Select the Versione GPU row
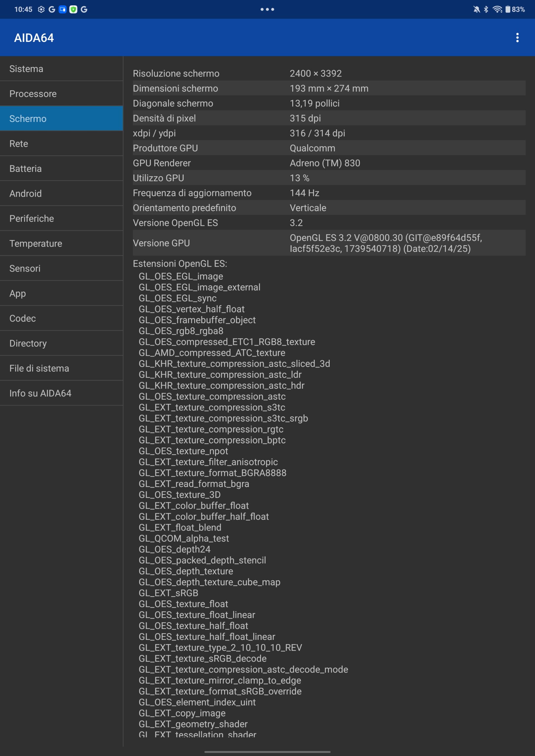This screenshot has height=756, width=535. pos(329,243)
